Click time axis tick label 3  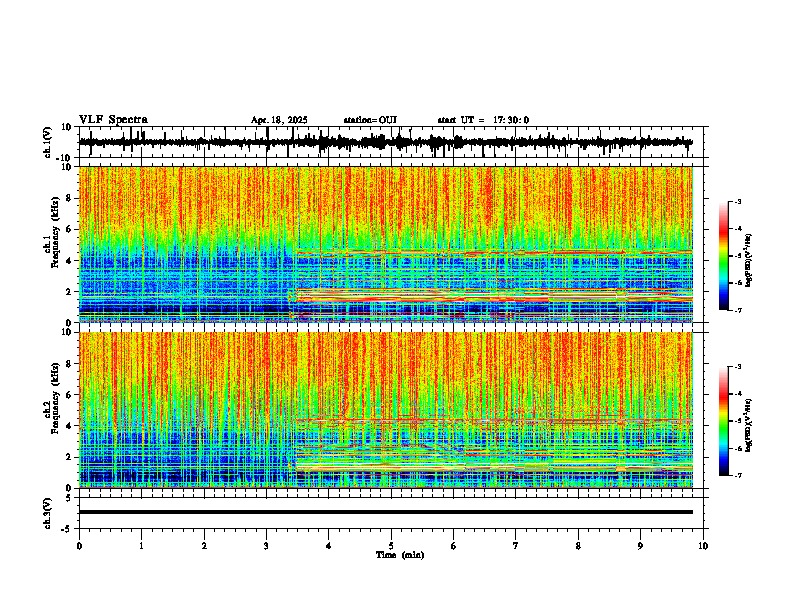coord(266,546)
